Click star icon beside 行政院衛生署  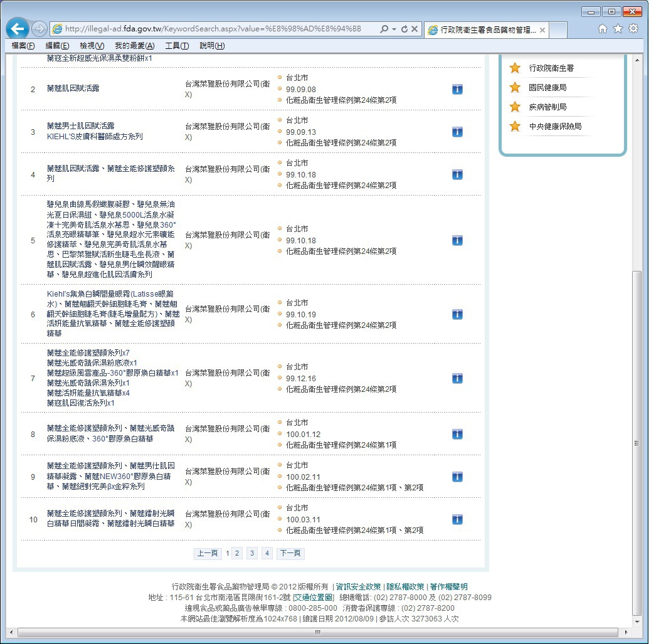pyautogui.click(x=515, y=68)
